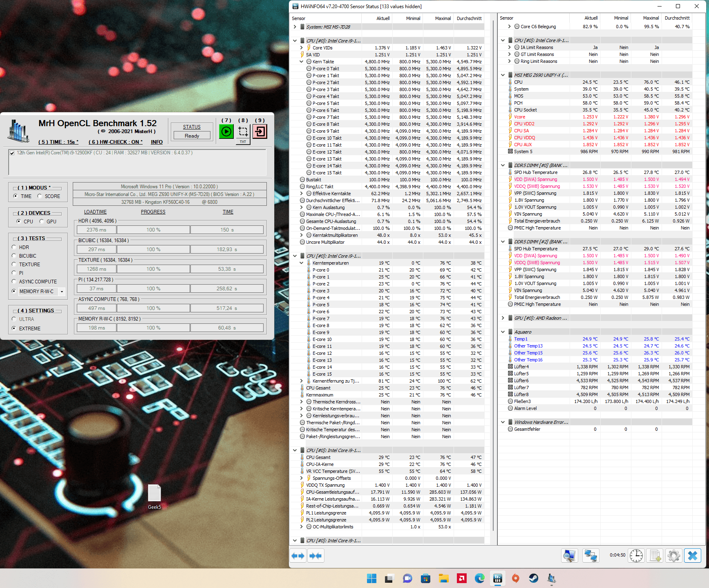The width and height of the screenshot is (709, 588).
Task: Select the ASYNC COMPUTE test radio button
Action: [14, 281]
